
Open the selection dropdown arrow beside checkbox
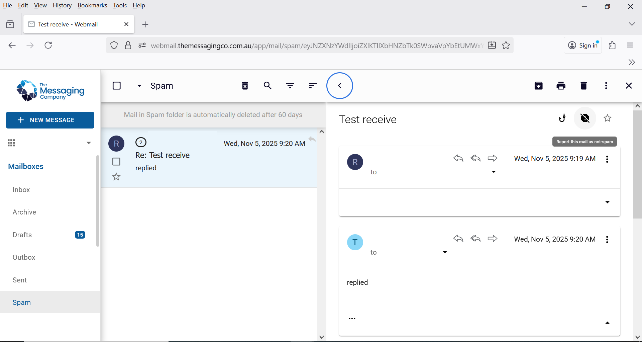pyautogui.click(x=139, y=86)
